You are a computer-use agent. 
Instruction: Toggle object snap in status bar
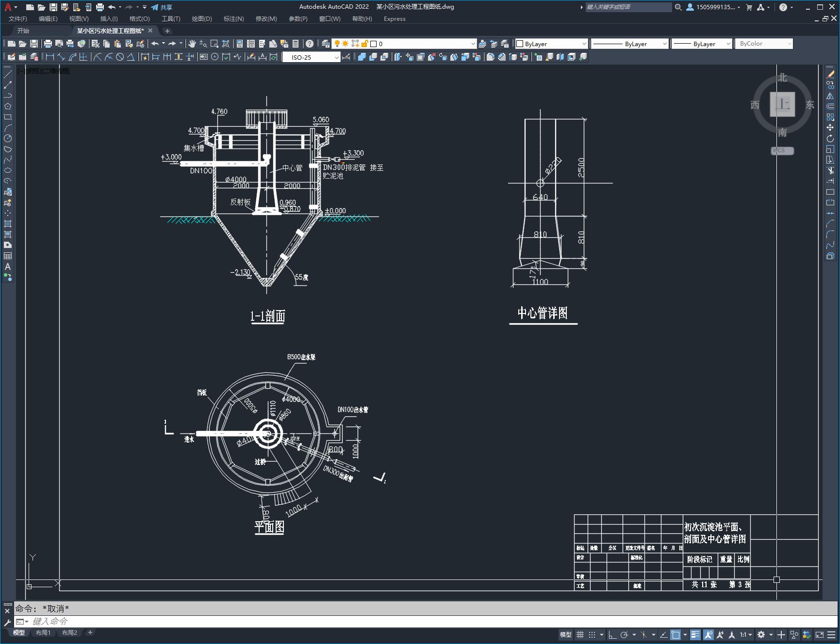tap(675, 634)
